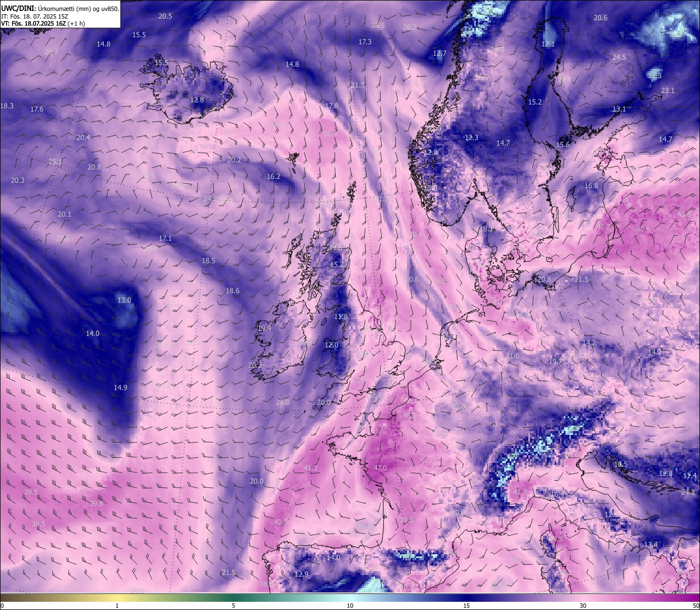Click the 12.3 value over Norway
This screenshot has width=700, height=610.
pyautogui.click(x=471, y=137)
